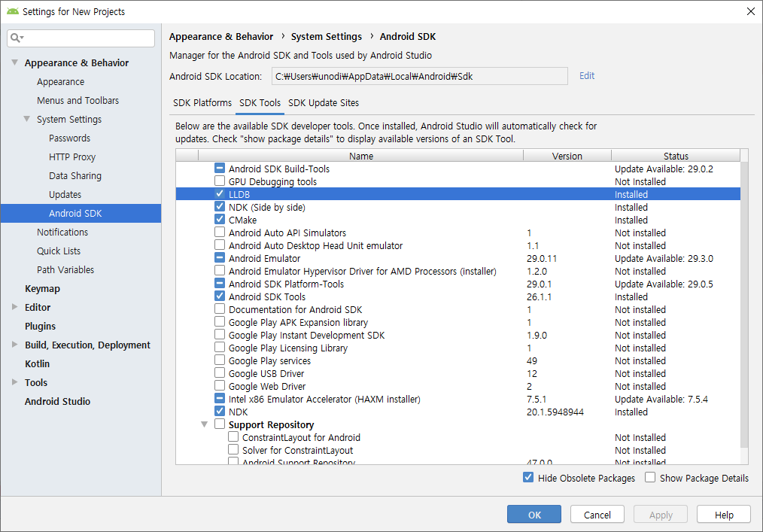Toggle the Android SDK Build-Tools checkbox
Image resolution: width=763 pixels, height=532 pixels.
click(x=220, y=169)
